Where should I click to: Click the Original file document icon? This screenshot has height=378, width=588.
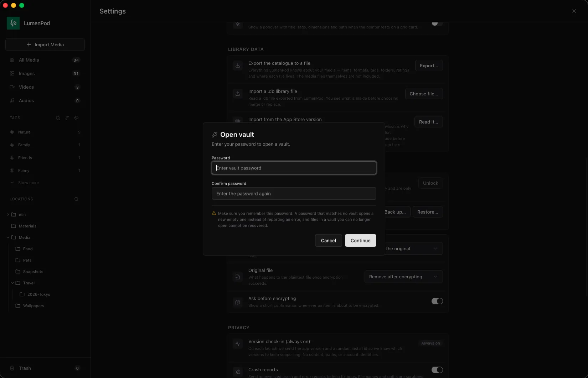point(238,277)
